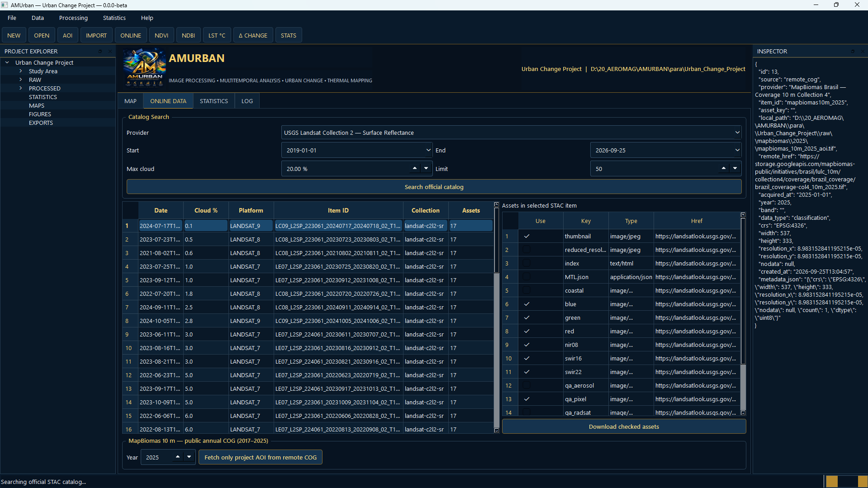Check the qa_aerosol asset checkbox

(x=526, y=385)
